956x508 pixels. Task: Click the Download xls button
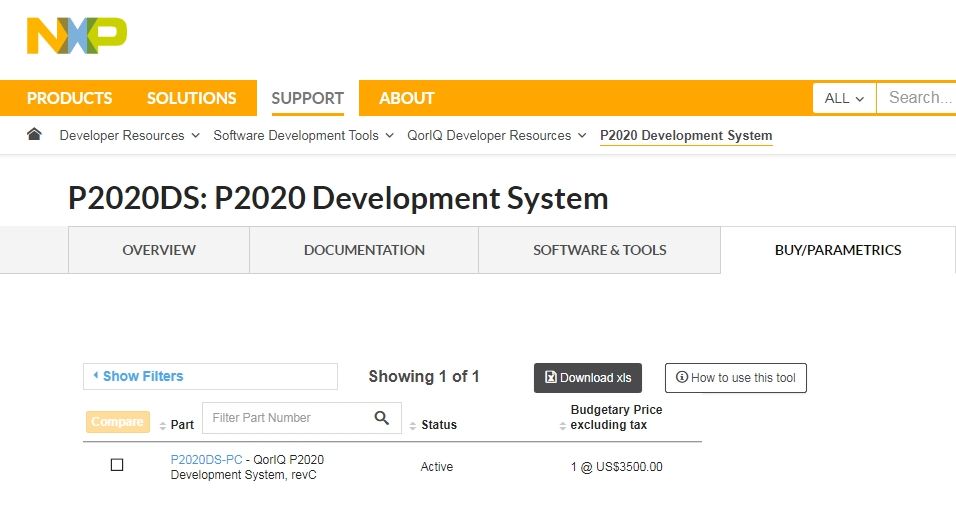tap(588, 378)
